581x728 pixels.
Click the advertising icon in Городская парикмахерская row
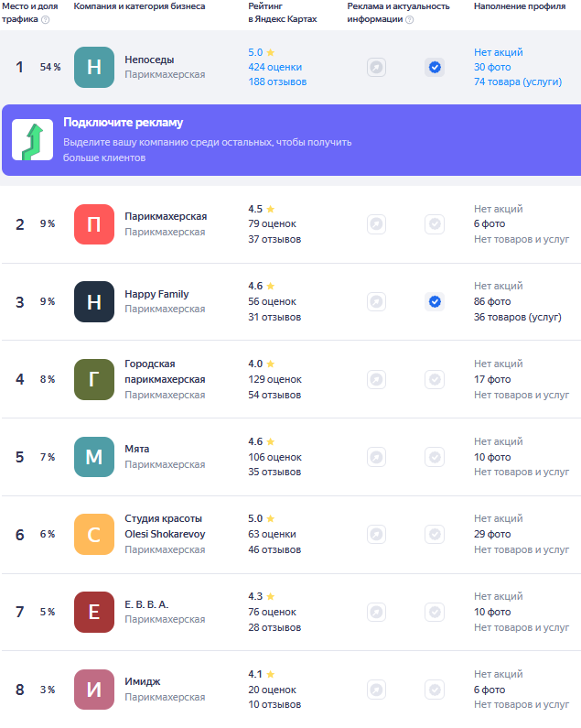pos(376,379)
